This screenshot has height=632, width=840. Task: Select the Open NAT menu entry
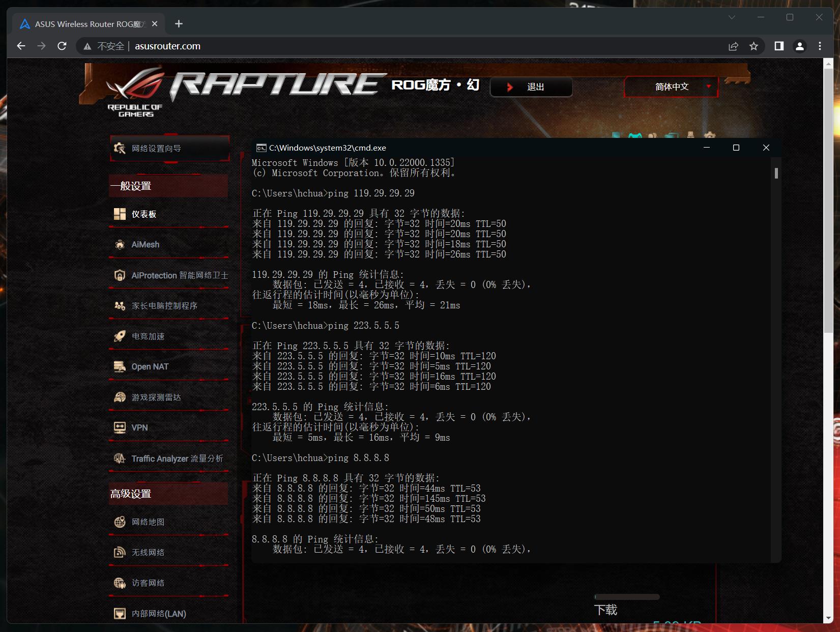tap(150, 367)
